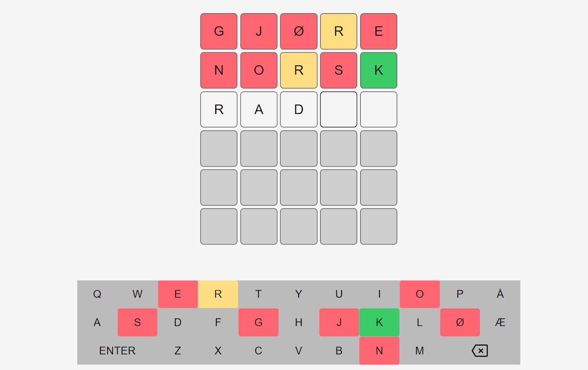Click the red G tile in GJØRE
Image resolution: width=588 pixels, height=370 pixels.
(219, 31)
